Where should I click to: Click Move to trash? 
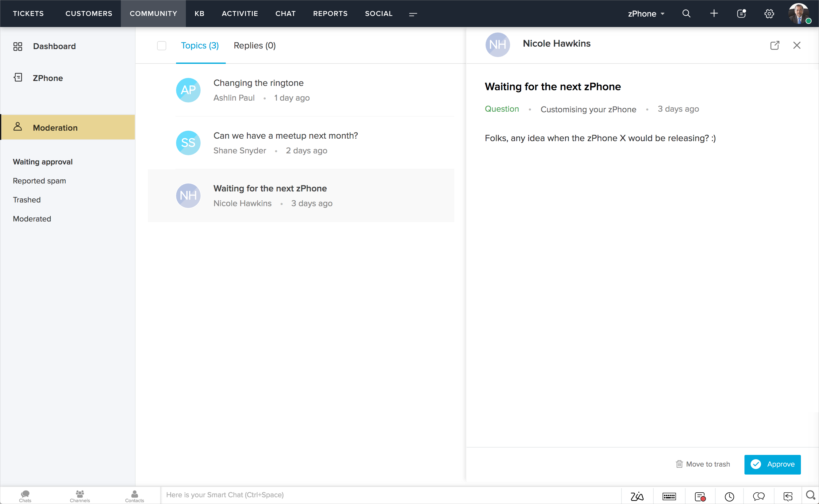[703, 464]
